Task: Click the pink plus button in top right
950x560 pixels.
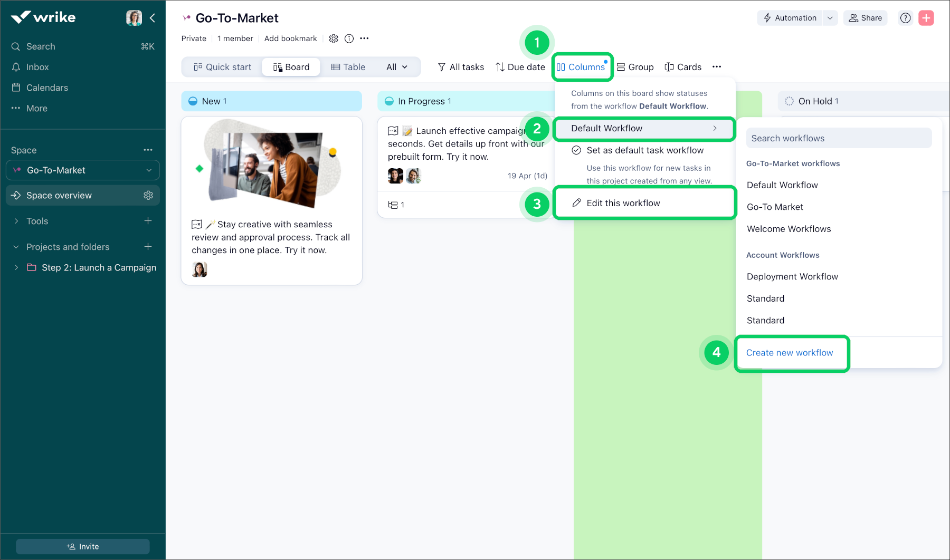Action: pos(926,17)
